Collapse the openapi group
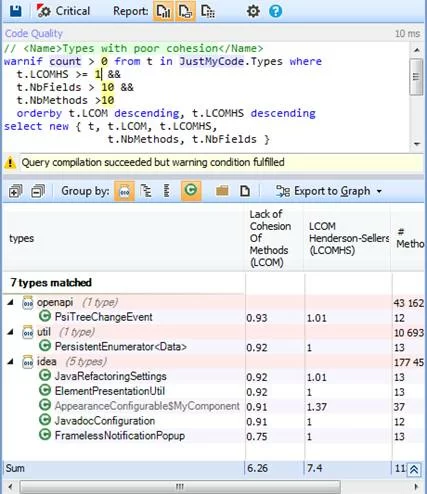The image size is (427, 494). [x=11, y=302]
